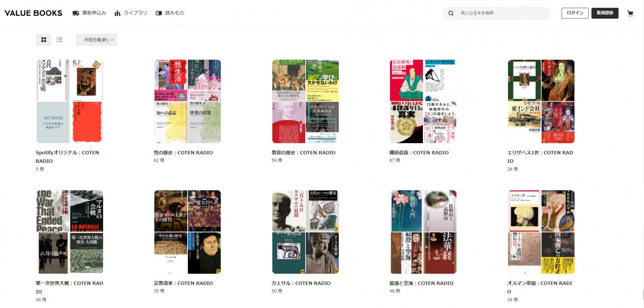
Task: Click the search magnifier icon
Action: pyautogui.click(x=451, y=13)
